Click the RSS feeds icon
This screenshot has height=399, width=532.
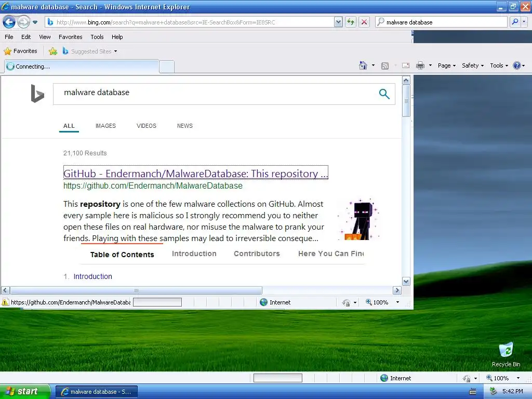385,66
